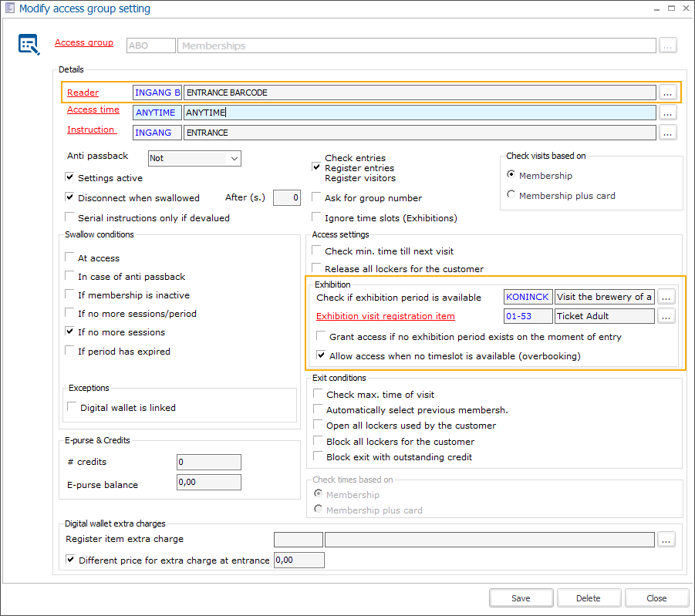Enable Automatically select previous membership
695x616 pixels.
pos(318,409)
